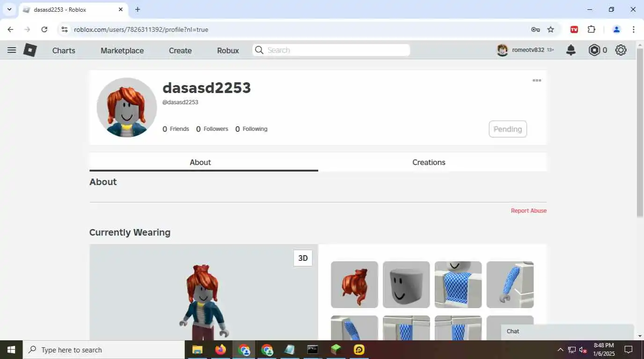Go forward in browser history
Image resolution: width=644 pixels, height=359 pixels.
tap(27, 29)
